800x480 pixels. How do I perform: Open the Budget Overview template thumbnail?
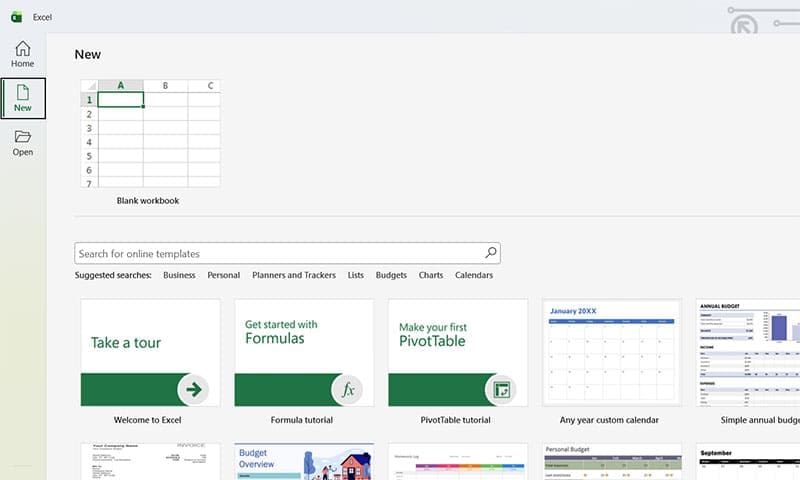coord(304,462)
